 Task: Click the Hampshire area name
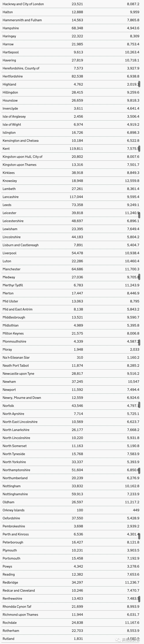coord(11,28)
